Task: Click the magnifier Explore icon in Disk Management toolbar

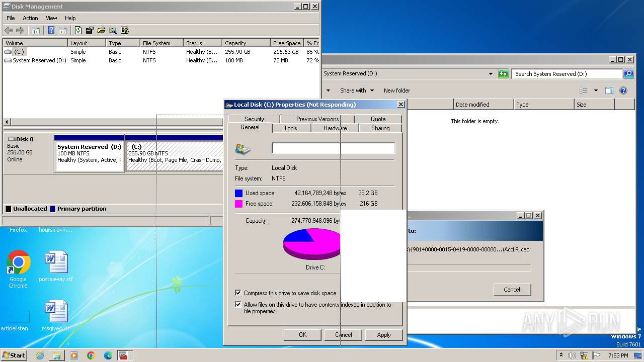Action: (x=113, y=30)
